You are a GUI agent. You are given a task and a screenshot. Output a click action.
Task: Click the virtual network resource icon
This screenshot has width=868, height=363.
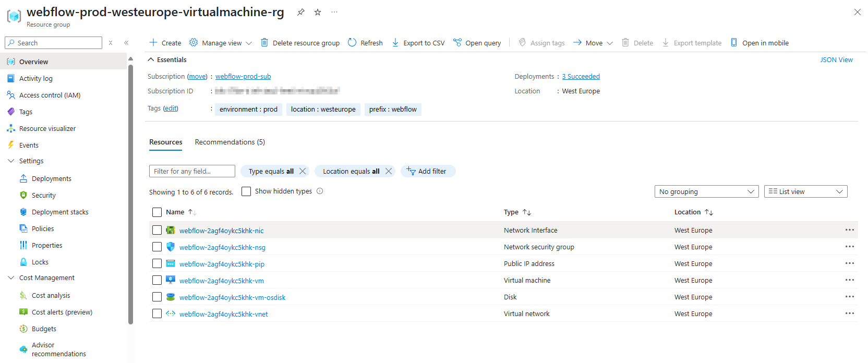click(x=171, y=313)
